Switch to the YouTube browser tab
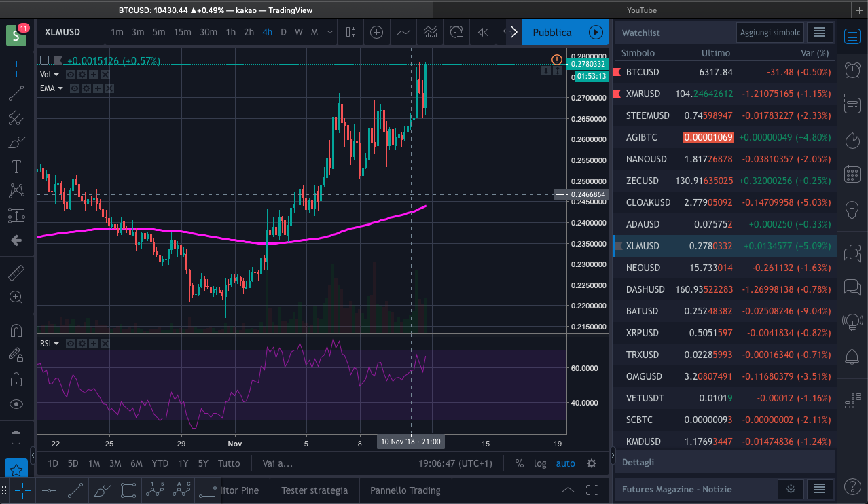 [641, 10]
